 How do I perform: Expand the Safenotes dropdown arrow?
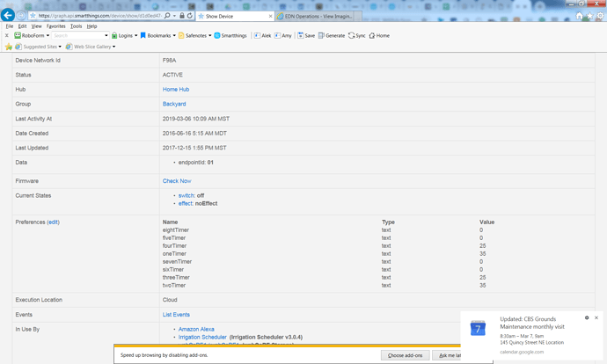click(210, 35)
